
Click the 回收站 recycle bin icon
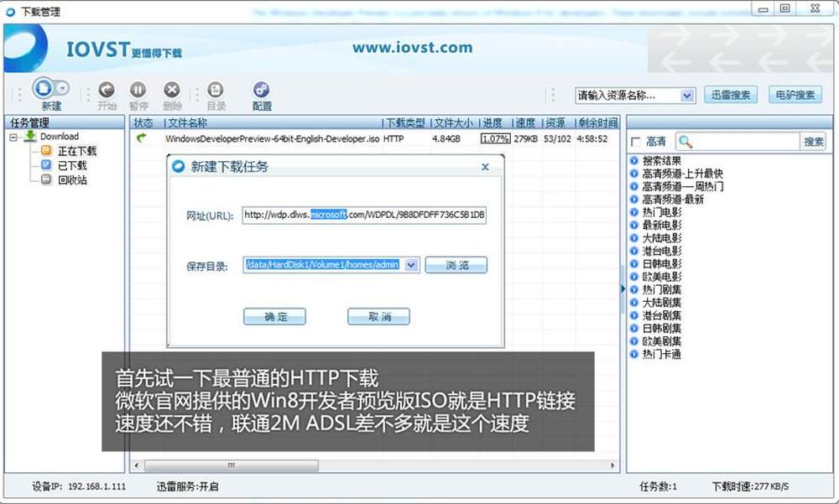46,179
